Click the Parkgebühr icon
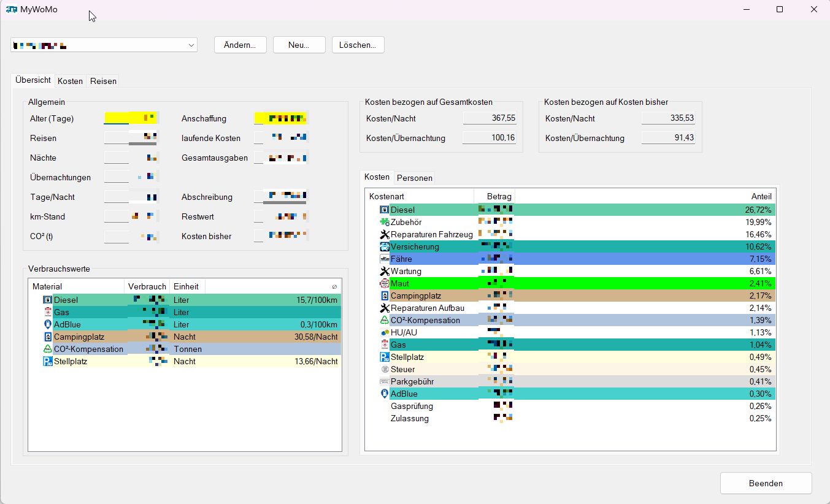The width and height of the screenshot is (830, 504). coord(385,381)
